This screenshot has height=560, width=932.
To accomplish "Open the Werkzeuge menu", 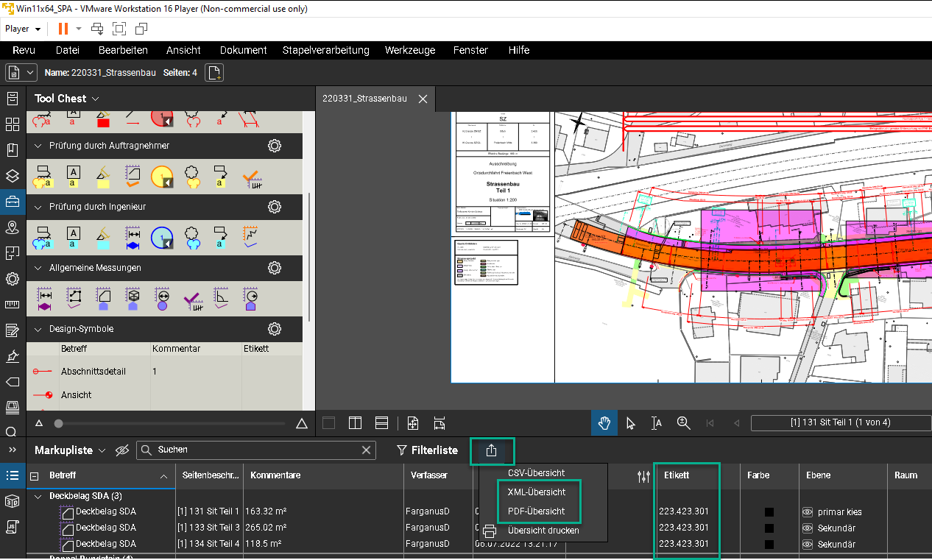I will (409, 50).
